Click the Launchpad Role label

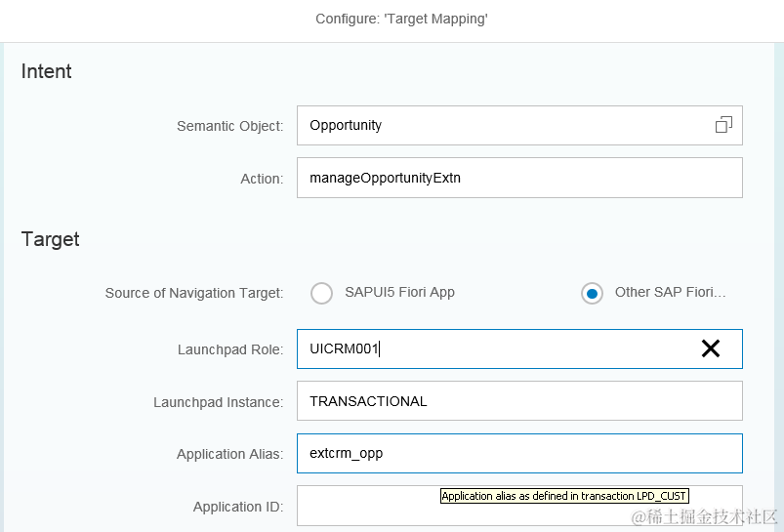point(230,349)
